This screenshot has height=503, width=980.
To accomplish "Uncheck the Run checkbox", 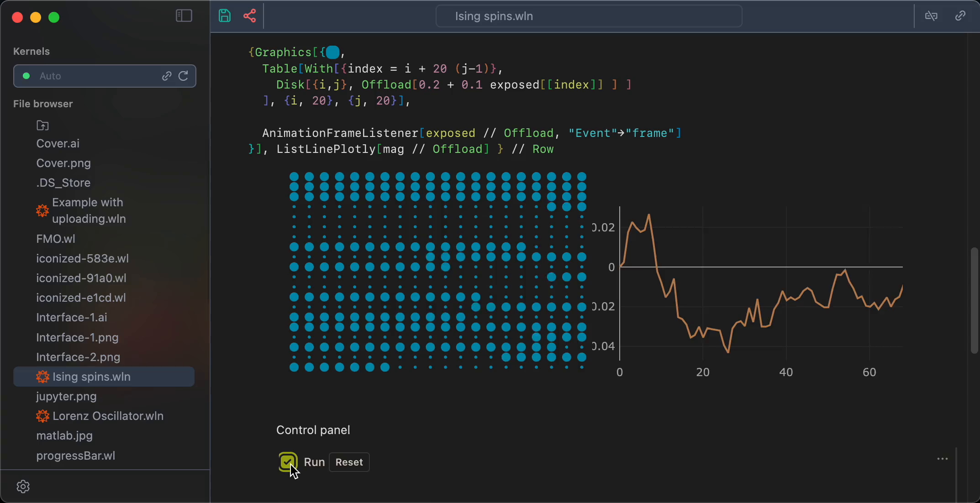I will 288,461.
